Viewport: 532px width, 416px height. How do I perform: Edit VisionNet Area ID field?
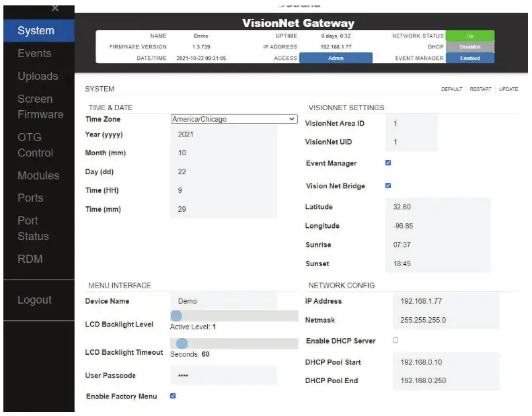tap(411, 124)
